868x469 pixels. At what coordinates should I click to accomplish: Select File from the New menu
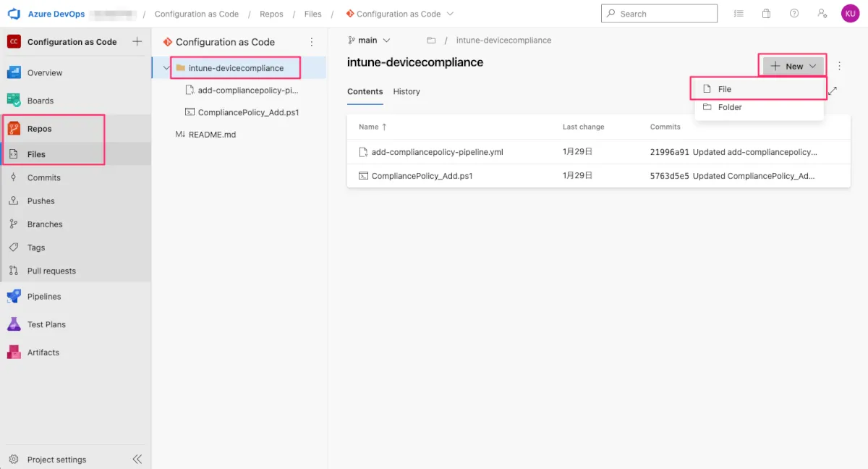[x=725, y=89]
